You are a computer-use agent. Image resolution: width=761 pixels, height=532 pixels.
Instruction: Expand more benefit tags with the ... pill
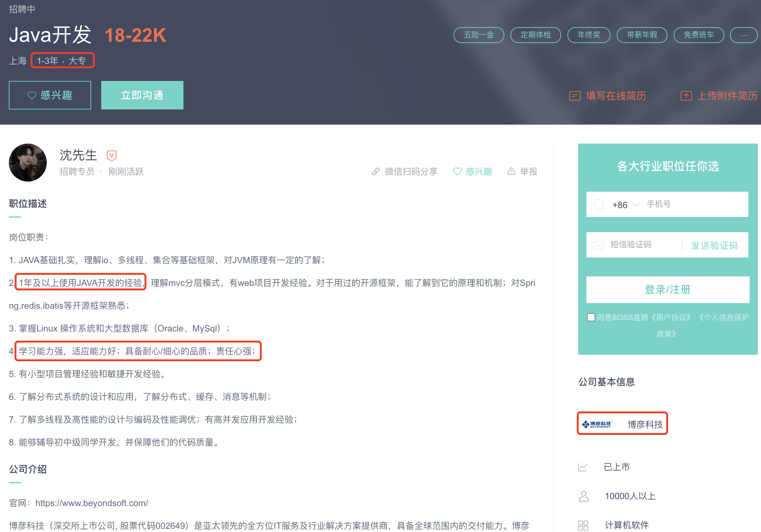pos(743,35)
